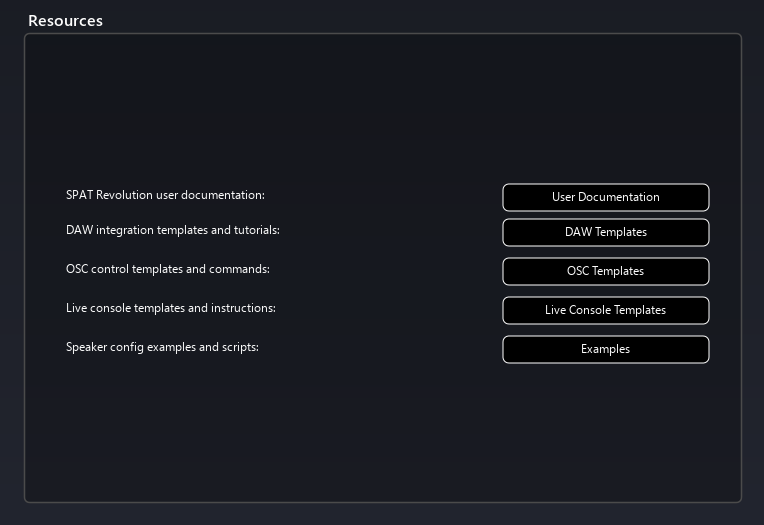764x525 pixels.
Task: Click the OSC control templates and commands label
Action: click(x=168, y=269)
